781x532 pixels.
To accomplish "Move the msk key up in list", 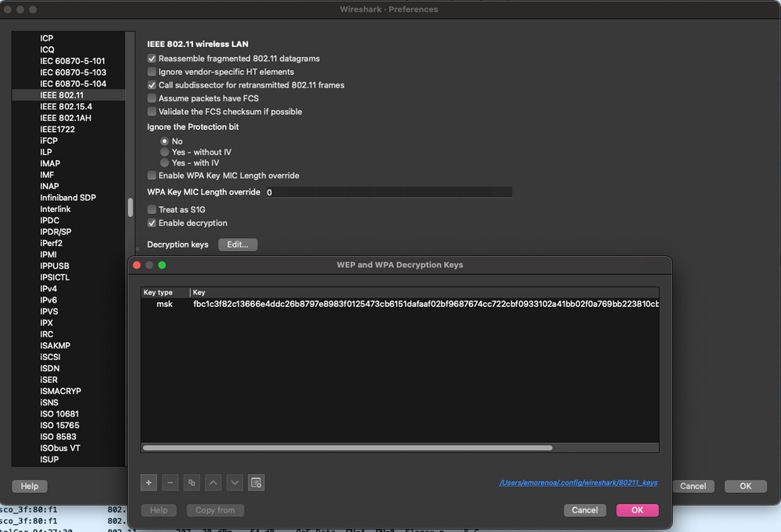I will [213, 482].
